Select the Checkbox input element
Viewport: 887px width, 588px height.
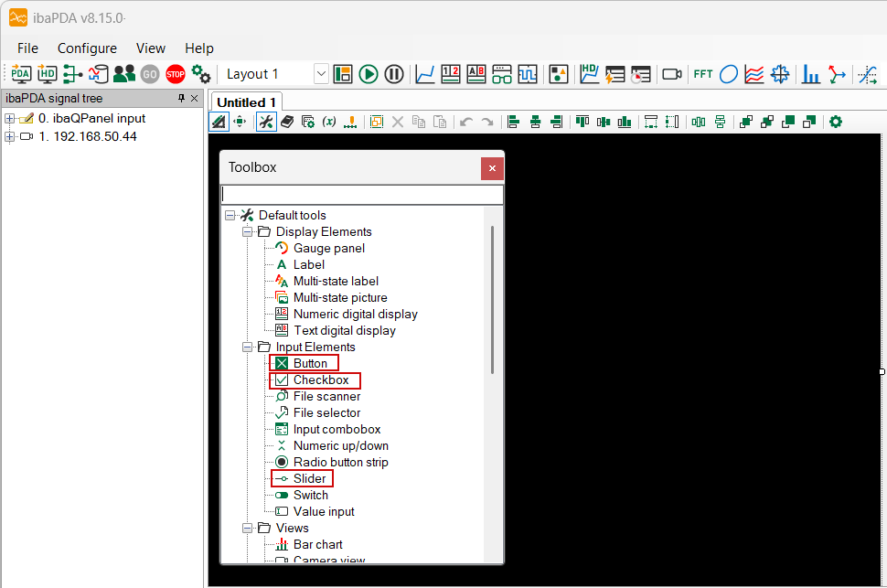[312, 380]
